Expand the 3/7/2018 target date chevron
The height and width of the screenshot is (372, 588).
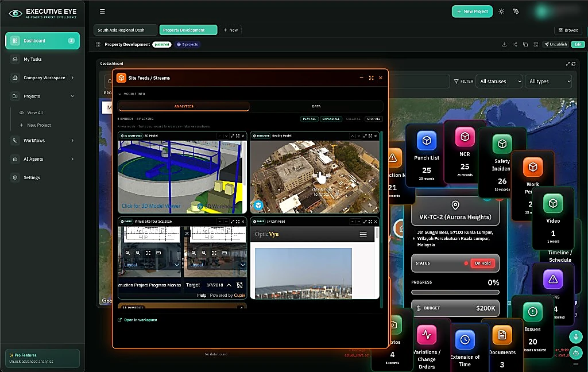pos(229,285)
